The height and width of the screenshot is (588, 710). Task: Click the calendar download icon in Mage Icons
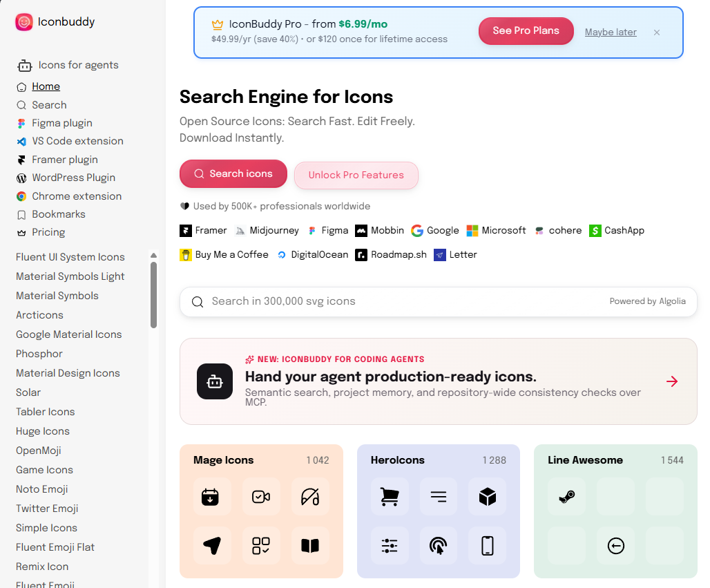[210, 497]
